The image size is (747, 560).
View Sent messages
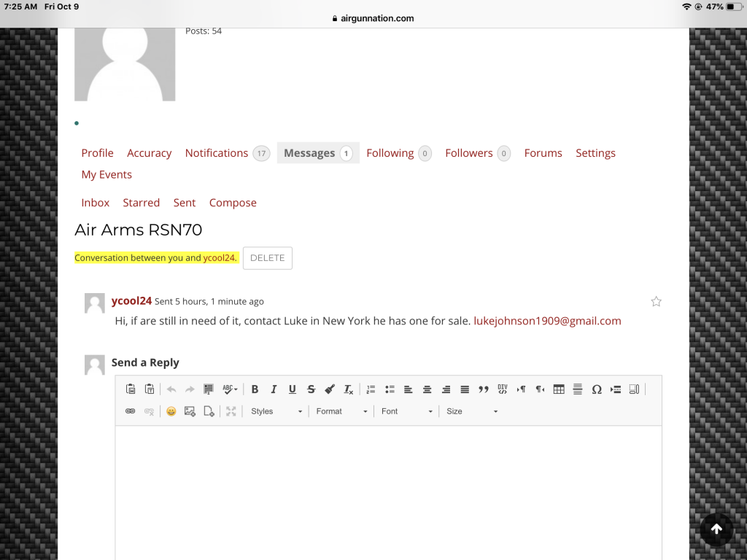pyautogui.click(x=185, y=203)
